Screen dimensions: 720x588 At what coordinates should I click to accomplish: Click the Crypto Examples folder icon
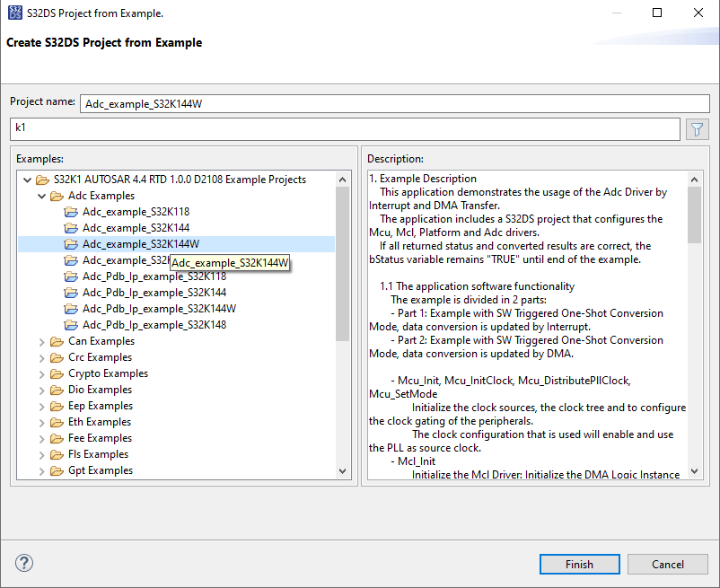pos(57,373)
